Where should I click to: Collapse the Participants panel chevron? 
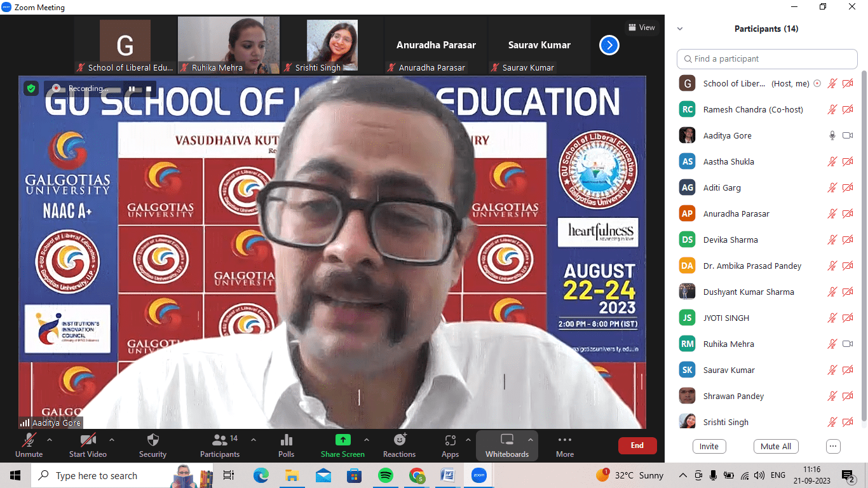click(680, 29)
